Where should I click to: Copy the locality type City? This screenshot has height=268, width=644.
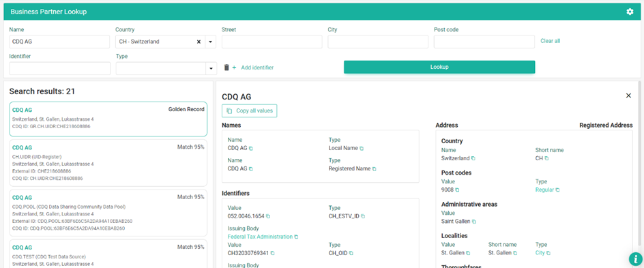548,253
